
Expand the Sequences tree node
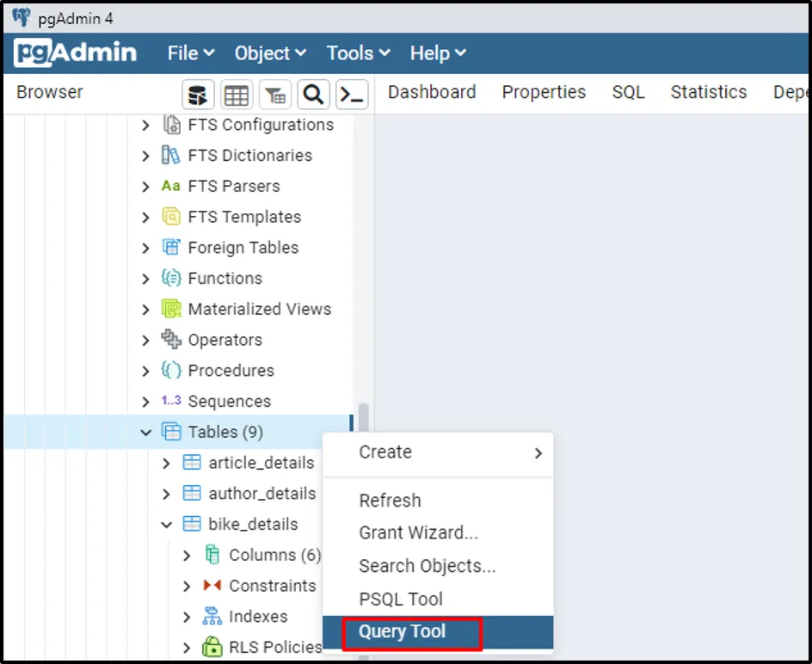[145, 402]
